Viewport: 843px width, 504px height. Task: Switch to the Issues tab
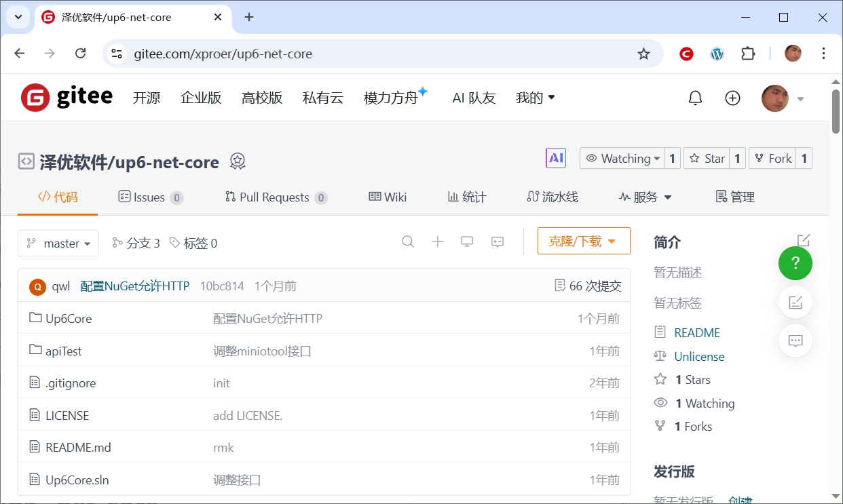[149, 197]
